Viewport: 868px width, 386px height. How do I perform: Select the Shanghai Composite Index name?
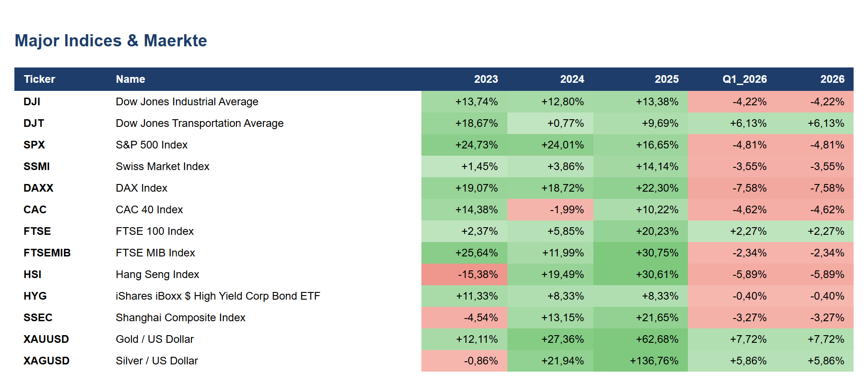click(x=181, y=318)
